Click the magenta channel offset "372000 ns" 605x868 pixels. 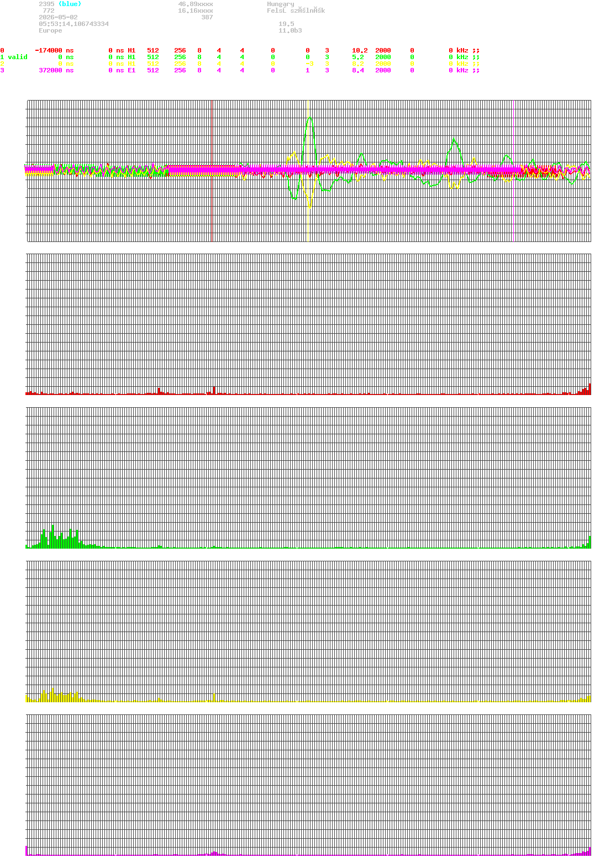point(56,70)
